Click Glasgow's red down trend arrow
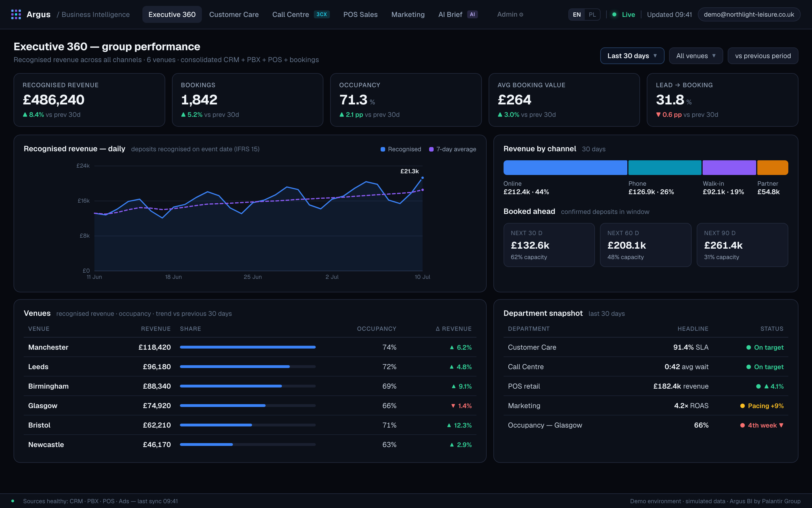The height and width of the screenshot is (508, 812). coord(453,406)
